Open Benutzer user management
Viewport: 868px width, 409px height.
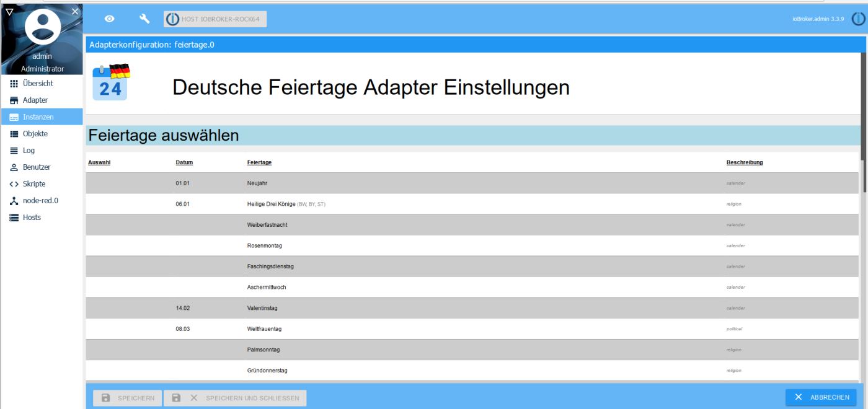(x=37, y=167)
